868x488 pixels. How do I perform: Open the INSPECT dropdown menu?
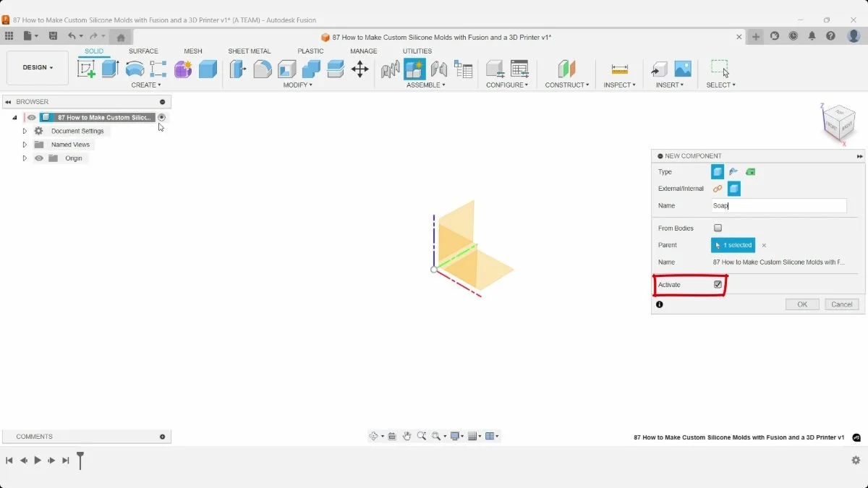(x=620, y=85)
